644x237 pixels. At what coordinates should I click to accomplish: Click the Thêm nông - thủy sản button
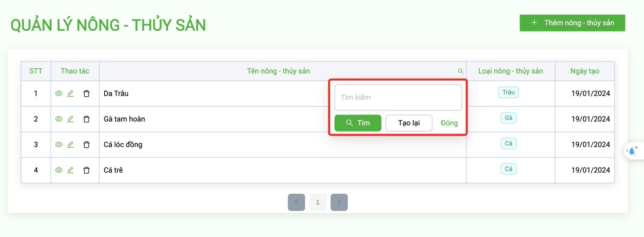coord(572,23)
